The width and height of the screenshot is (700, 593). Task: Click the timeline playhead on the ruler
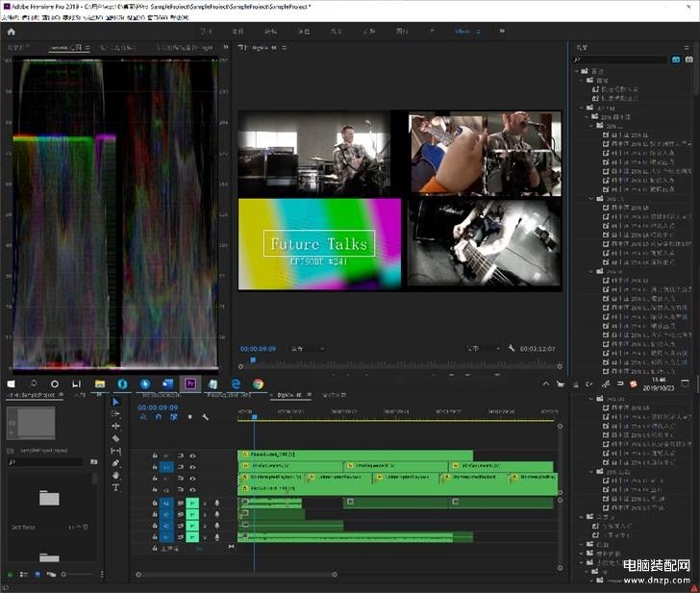click(x=255, y=417)
